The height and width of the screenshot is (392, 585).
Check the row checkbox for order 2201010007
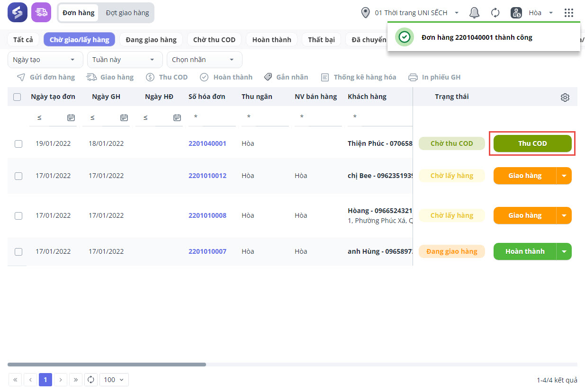18,252
